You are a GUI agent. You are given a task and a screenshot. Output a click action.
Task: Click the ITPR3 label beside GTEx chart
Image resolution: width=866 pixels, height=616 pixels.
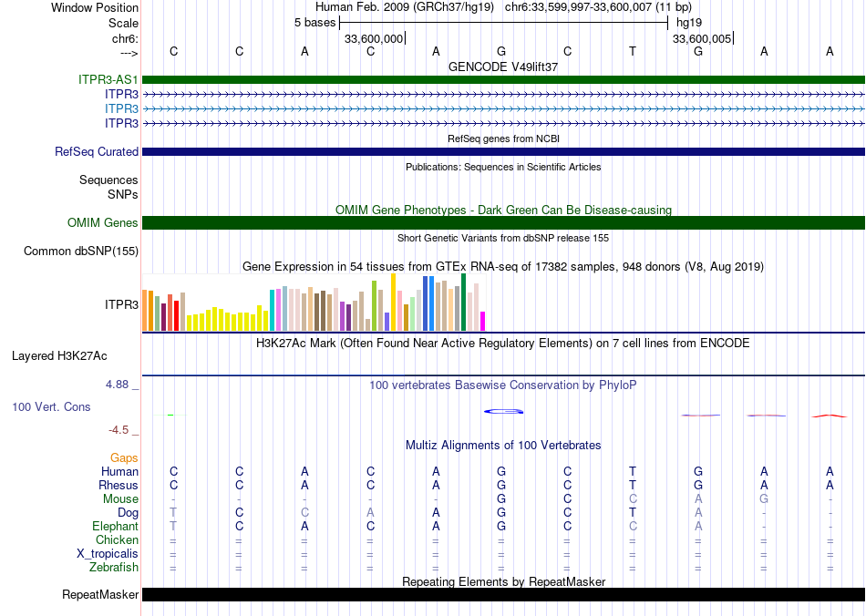(x=121, y=304)
